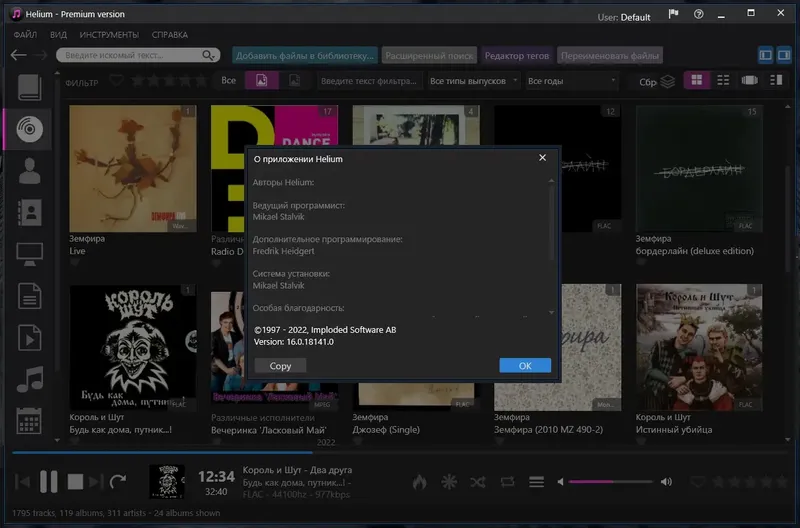Open the Music Library book icon
The height and width of the screenshot is (528, 800).
[x=29, y=87]
